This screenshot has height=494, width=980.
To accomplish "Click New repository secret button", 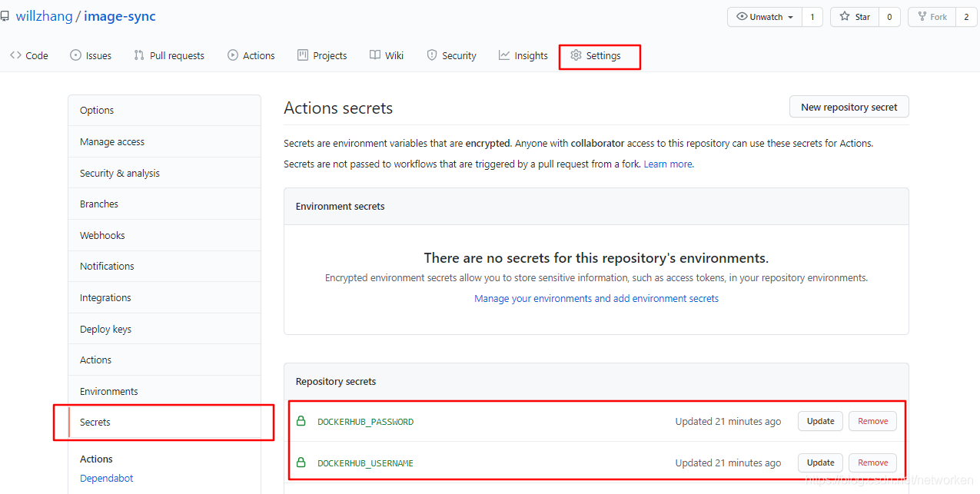I will 849,107.
